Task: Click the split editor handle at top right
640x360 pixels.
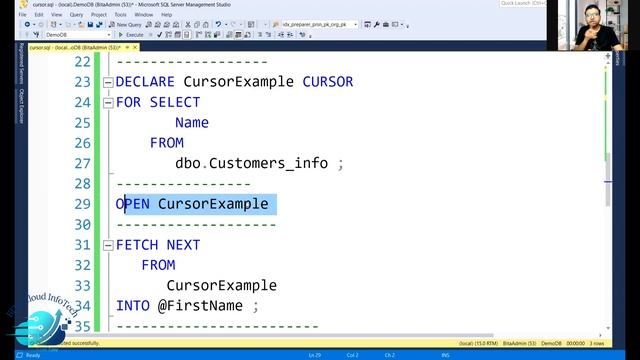Action: (608, 56)
